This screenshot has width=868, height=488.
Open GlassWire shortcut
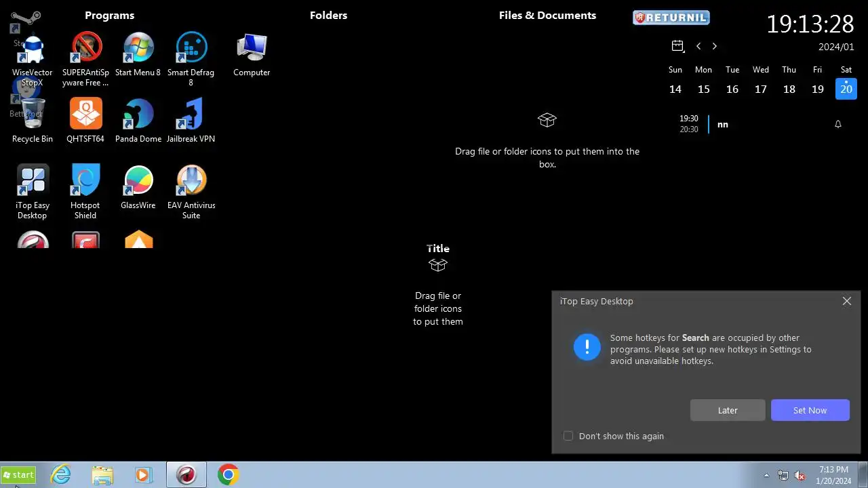coord(138,187)
